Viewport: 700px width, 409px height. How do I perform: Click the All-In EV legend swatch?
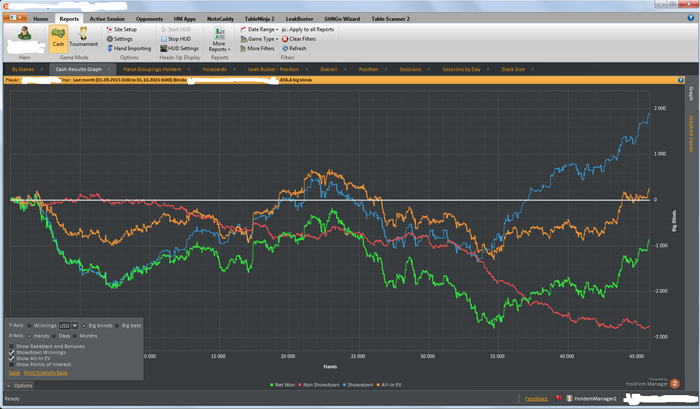pos(379,385)
